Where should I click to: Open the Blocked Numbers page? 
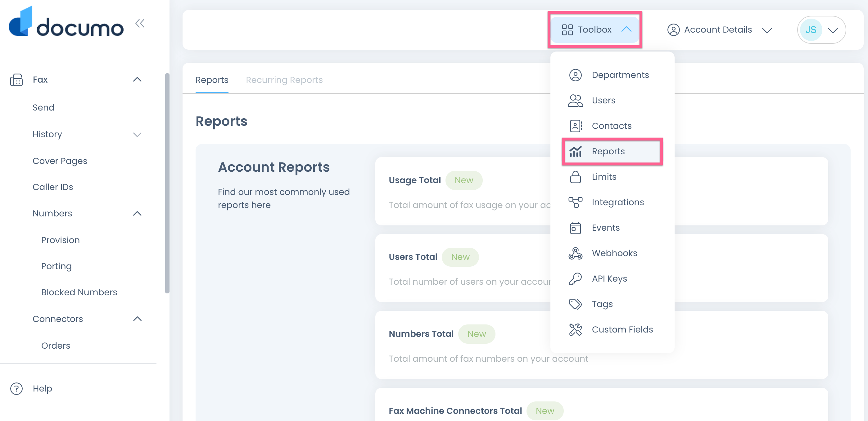(79, 292)
